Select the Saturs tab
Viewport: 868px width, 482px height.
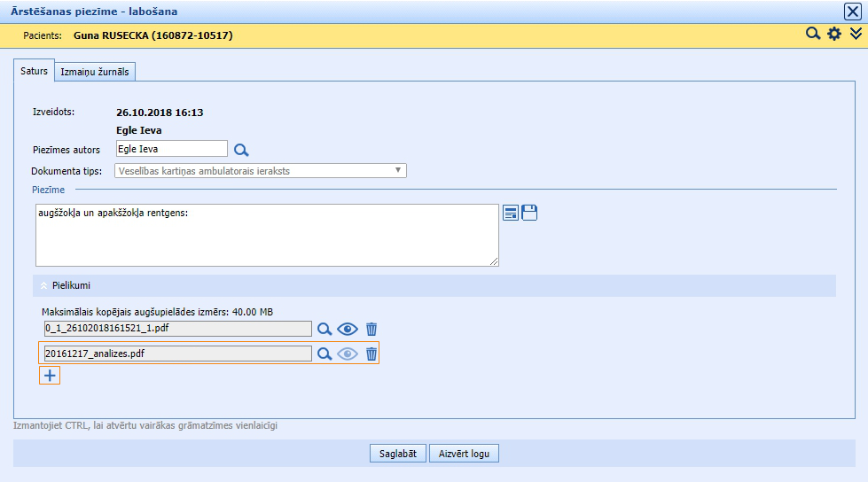pyautogui.click(x=34, y=71)
